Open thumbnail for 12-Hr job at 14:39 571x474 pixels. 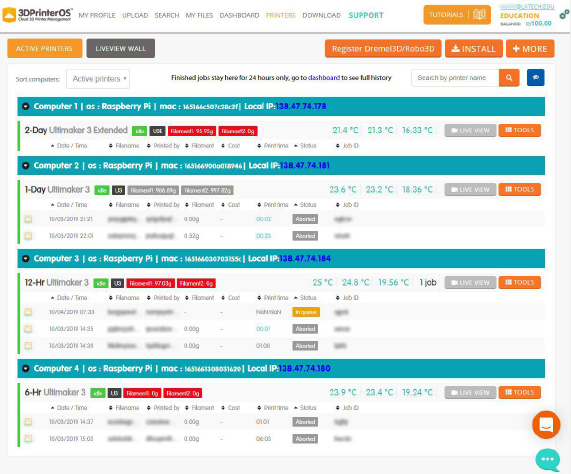point(28,345)
